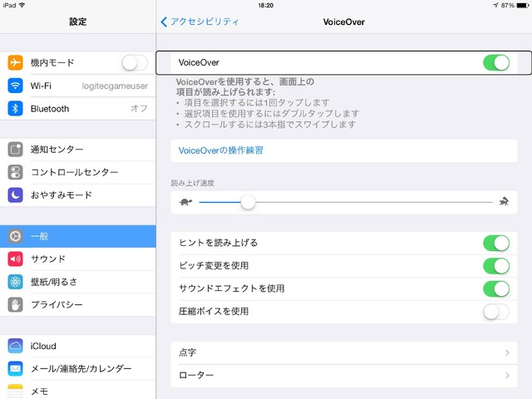Tap the コントロールセンター icon
Viewport: 532px width, 399px height.
(x=15, y=172)
